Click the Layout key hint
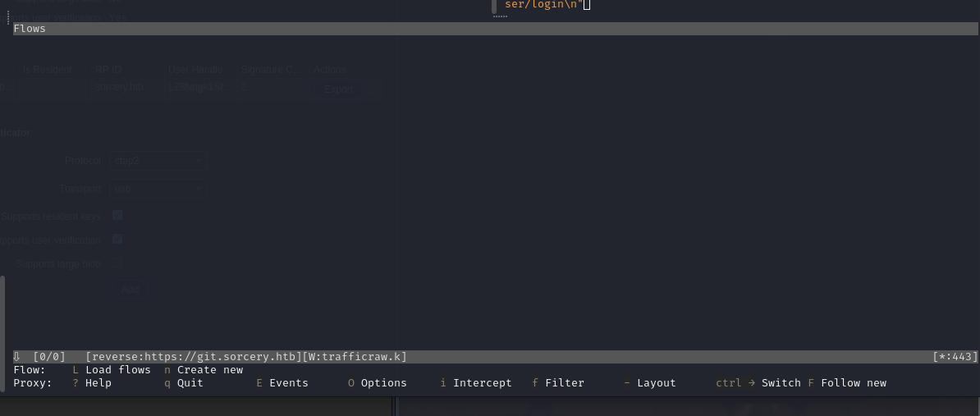The height and width of the screenshot is (416, 980). 650,383
